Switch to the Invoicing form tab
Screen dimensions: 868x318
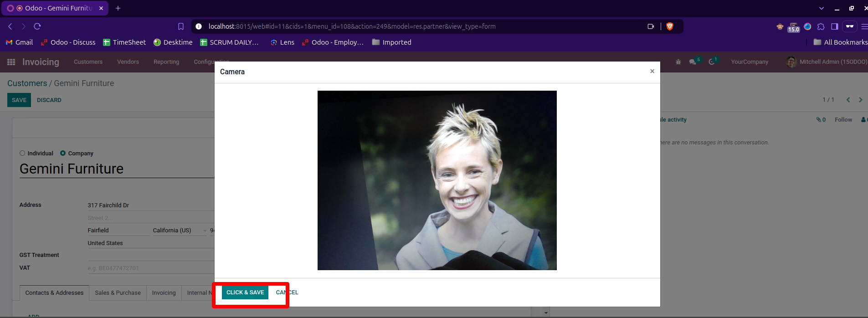tap(164, 293)
